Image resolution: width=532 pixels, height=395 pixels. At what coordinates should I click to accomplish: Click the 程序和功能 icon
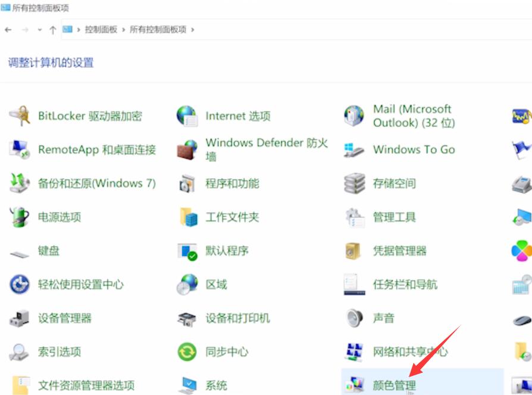[x=187, y=183]
